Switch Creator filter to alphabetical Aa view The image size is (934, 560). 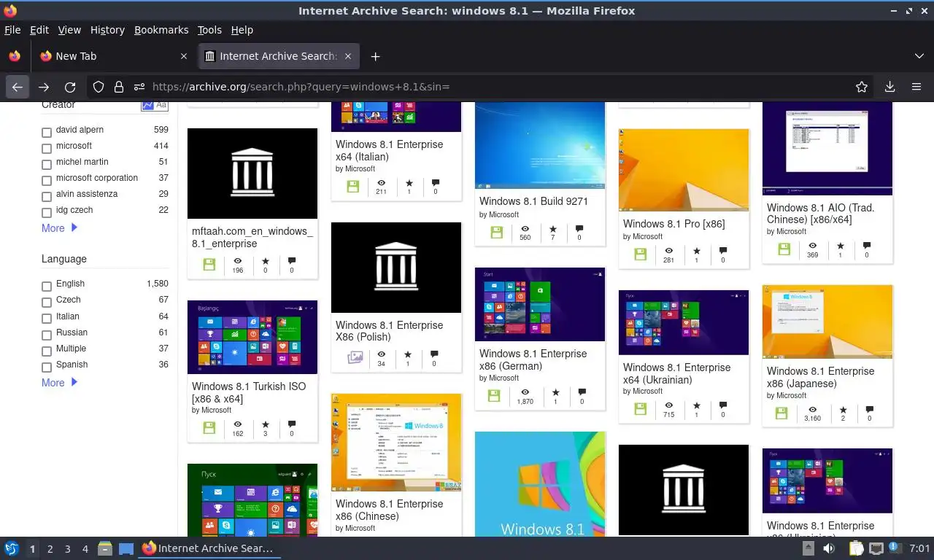click(x=161, y=105)
